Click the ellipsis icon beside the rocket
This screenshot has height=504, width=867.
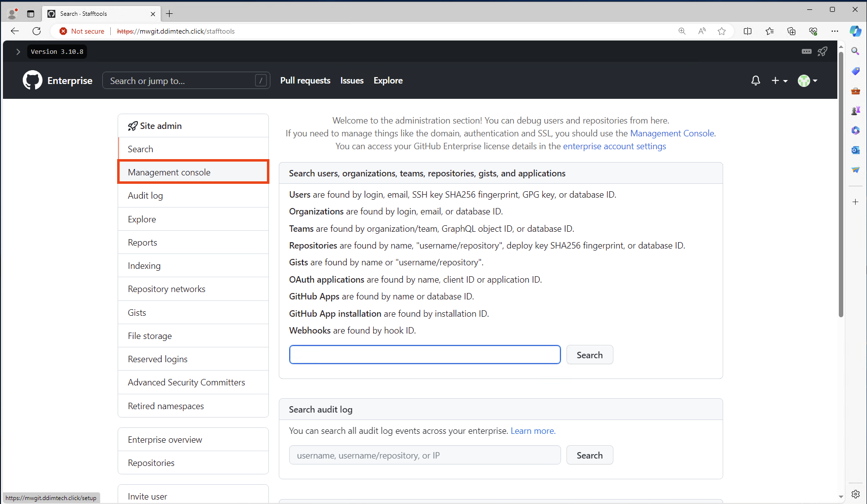(x=807, y=51)
